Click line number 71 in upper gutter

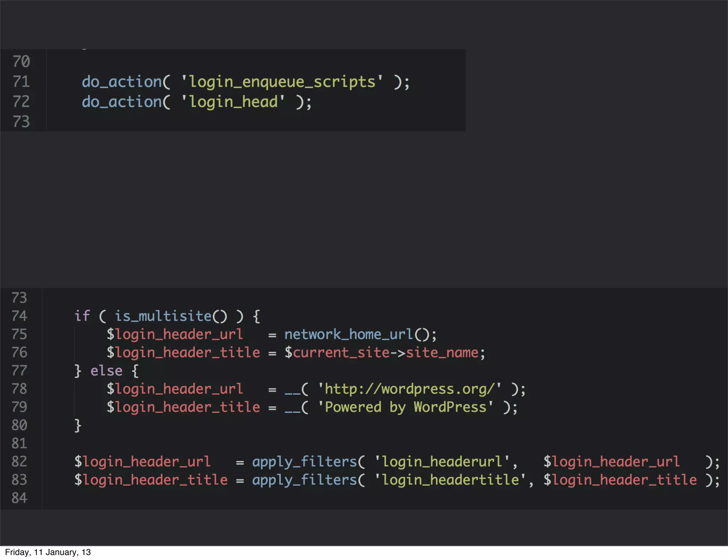click(x=21, y=82)
